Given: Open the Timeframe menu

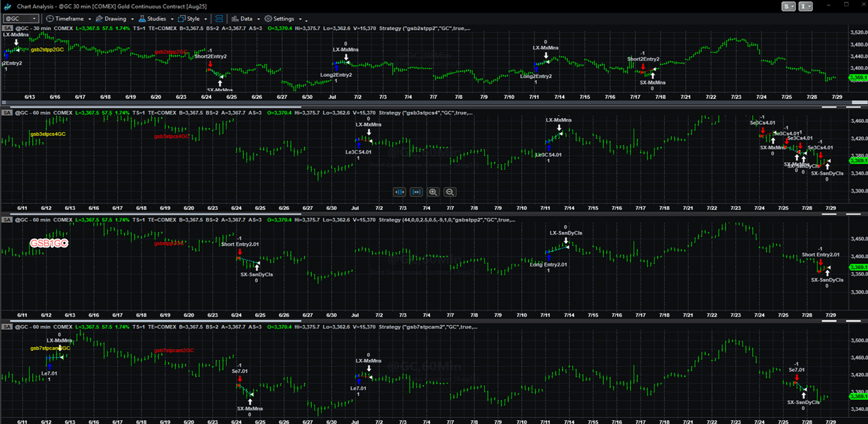Looking at the screenshot, I should click(68, 19).
